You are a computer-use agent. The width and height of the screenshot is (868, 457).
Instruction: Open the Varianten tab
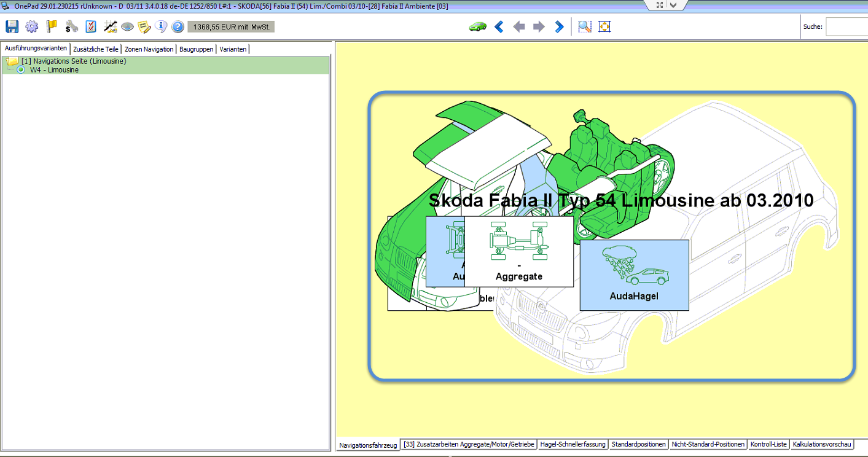[233, 49]
